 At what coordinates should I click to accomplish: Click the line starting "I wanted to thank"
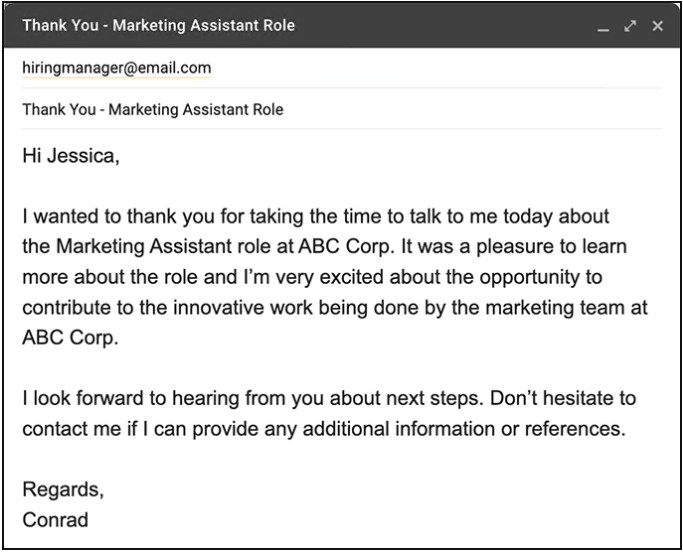coord(316,217)
